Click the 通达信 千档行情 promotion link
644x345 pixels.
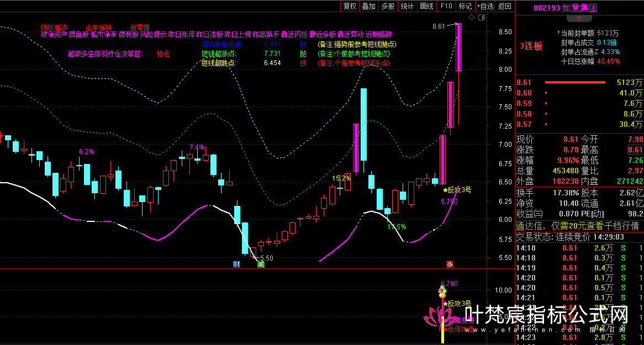[x=577, y=226]
